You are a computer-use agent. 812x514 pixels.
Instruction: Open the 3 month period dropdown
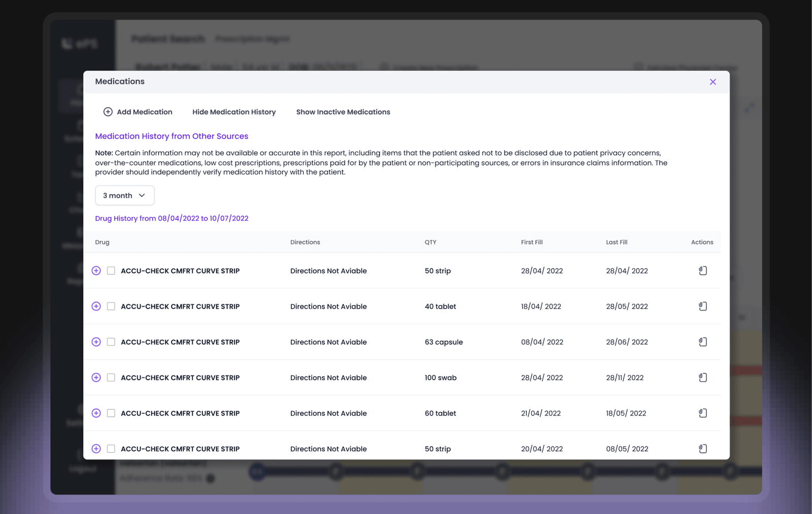click(x=125, y=196)
